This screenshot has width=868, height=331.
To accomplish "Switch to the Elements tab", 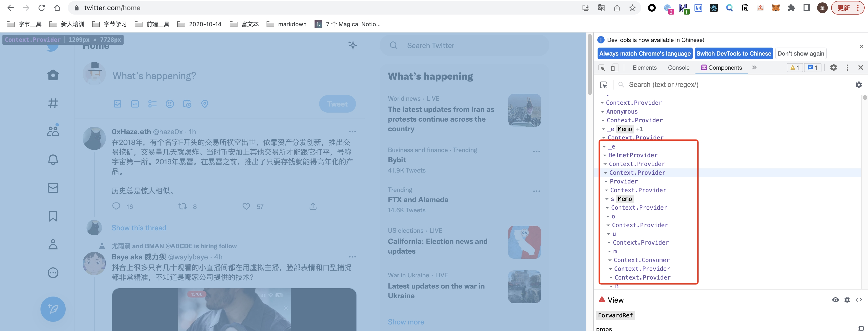I will pyautogui.click(x=644, y=67).
